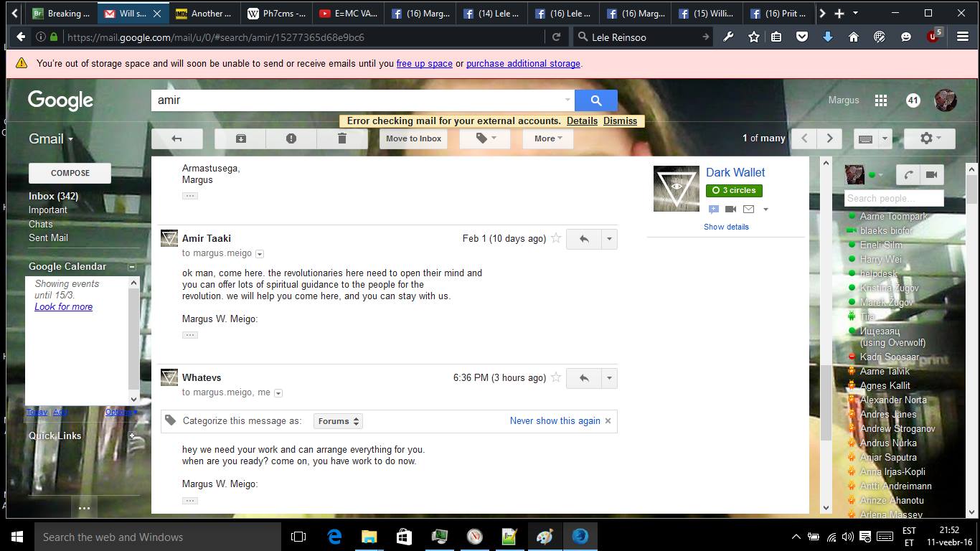Open the More actions dropdown
The image size is (980, 551).
pos(548,138)
